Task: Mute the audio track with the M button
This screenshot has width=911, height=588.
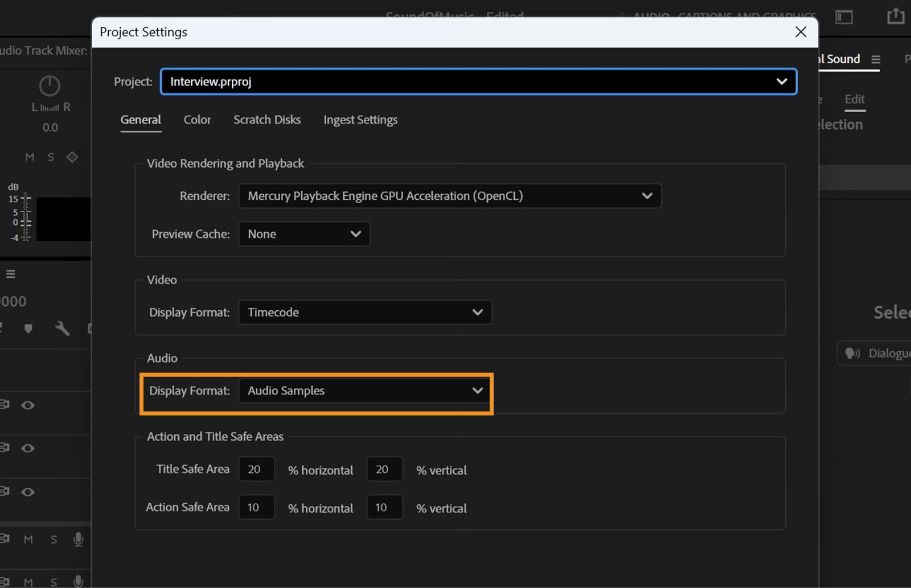Action: tap(28, 539)
